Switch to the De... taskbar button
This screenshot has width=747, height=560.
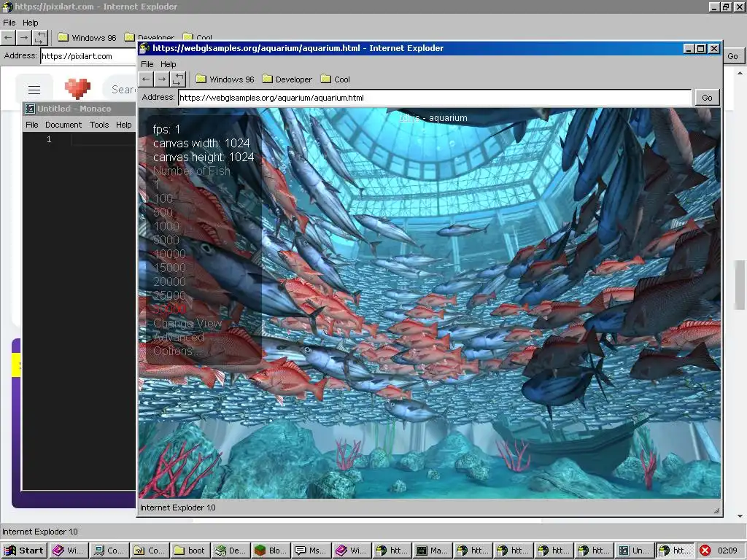pyautogui.click(x=231, y=551)
